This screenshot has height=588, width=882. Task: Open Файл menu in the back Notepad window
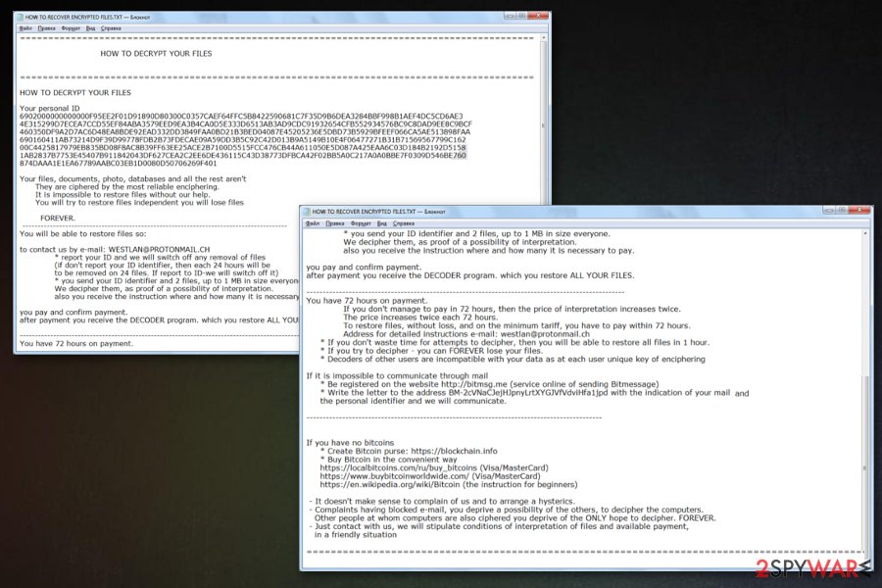click(x=25, y=28)
